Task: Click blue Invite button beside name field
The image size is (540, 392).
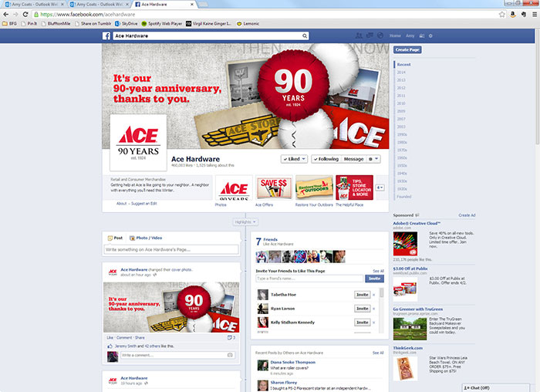Action: (374, 279)
